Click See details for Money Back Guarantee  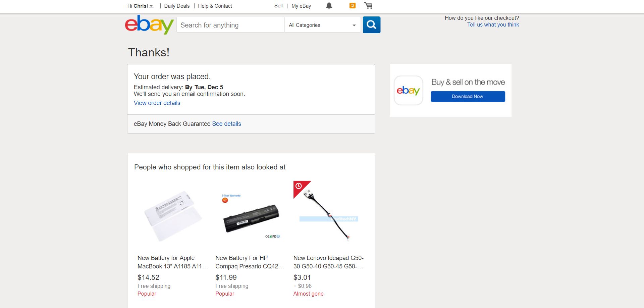(x=226, y=124)
